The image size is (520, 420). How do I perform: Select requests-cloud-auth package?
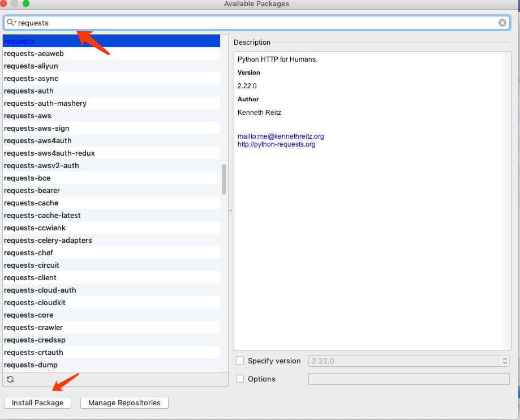[111, 290]
